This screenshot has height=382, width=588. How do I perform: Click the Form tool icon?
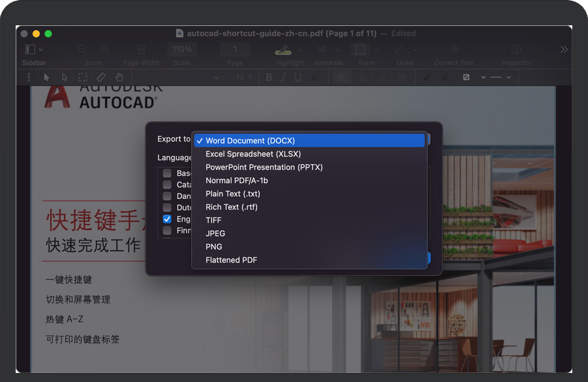[361, 49]
